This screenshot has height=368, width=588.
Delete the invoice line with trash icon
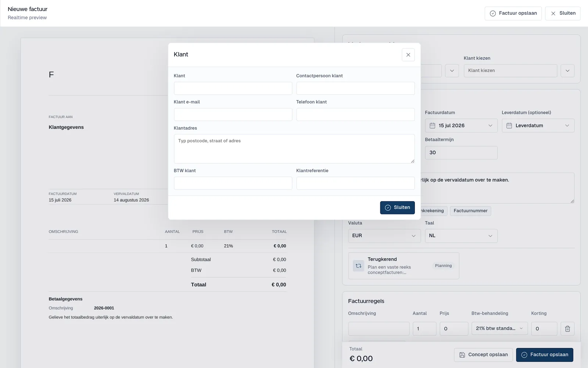pyautogui.click(x=567, y=329)
